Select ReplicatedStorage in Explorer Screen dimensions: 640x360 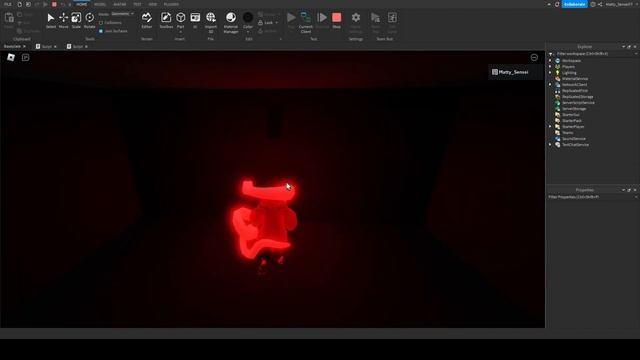(578, 97)
